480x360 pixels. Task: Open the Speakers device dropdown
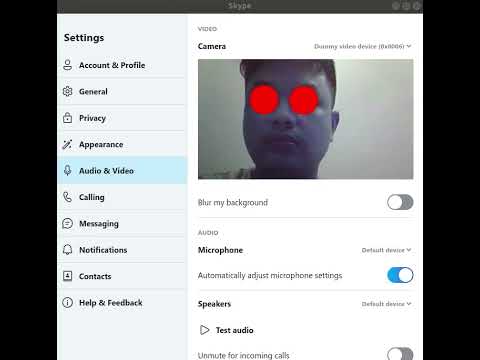387,304
